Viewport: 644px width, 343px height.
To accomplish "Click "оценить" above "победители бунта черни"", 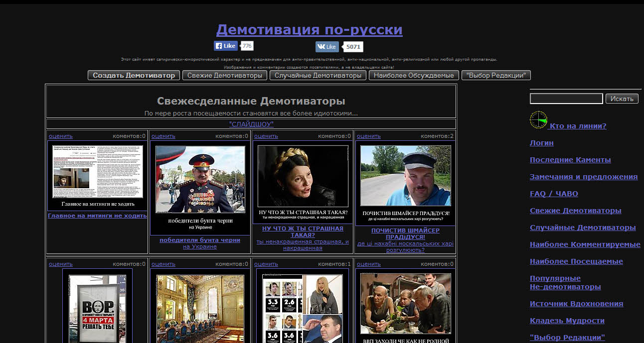I will click(x=163, y=136).
